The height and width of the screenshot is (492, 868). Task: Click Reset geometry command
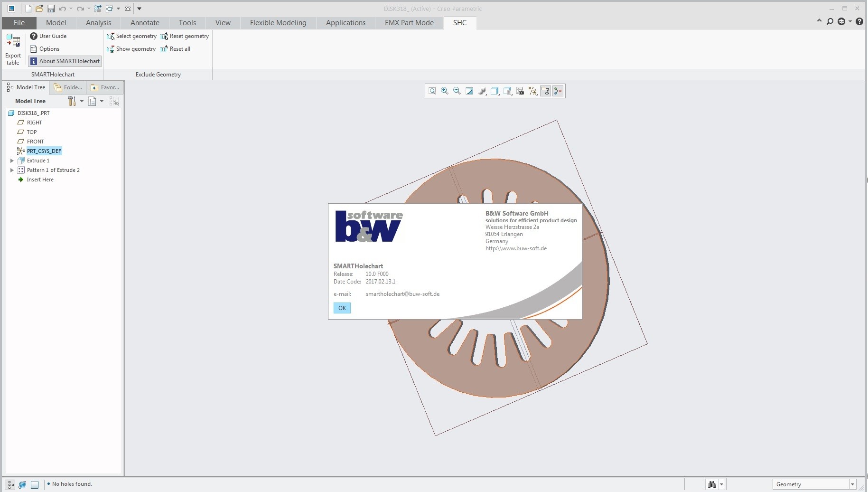(x=185, y=36)
